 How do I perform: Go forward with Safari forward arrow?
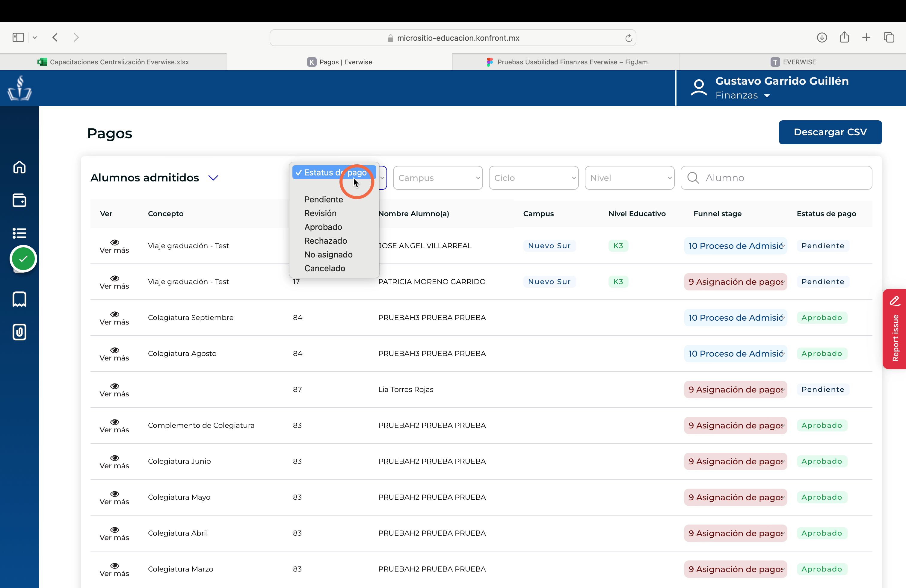coord(76,37)
